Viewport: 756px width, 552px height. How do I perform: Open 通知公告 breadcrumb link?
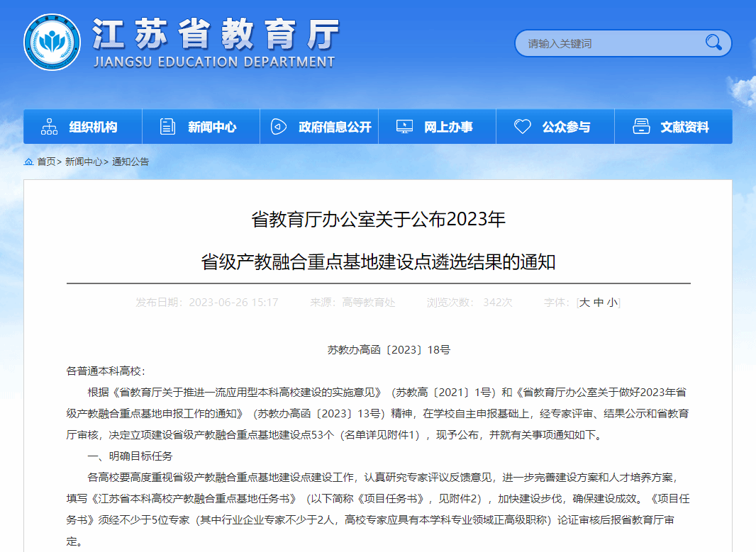(130, 162)
